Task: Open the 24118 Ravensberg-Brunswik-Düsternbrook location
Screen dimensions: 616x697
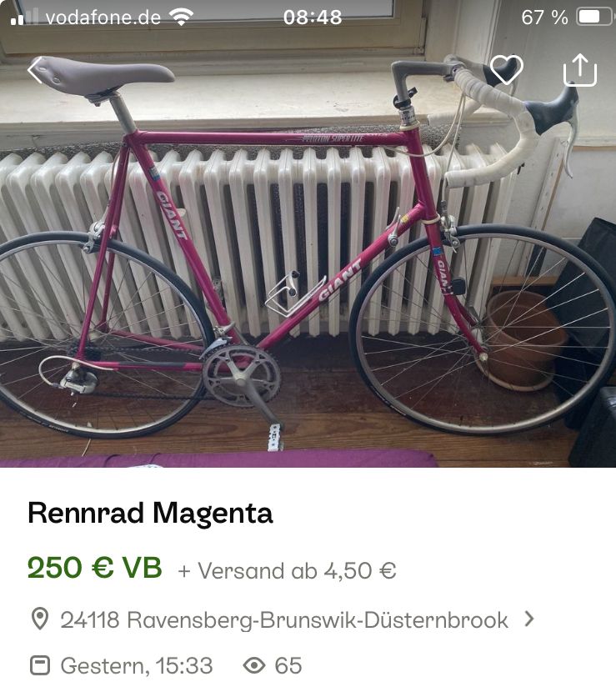Action: 284,619
